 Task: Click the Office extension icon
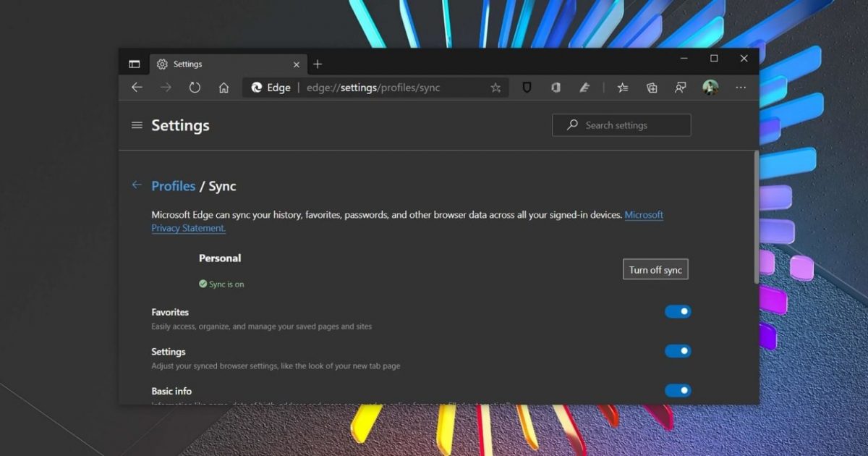point(556,88)
